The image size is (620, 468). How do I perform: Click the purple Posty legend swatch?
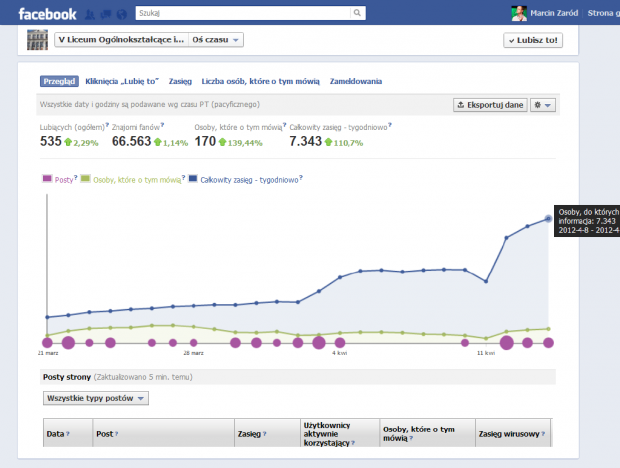coord(47,179)
